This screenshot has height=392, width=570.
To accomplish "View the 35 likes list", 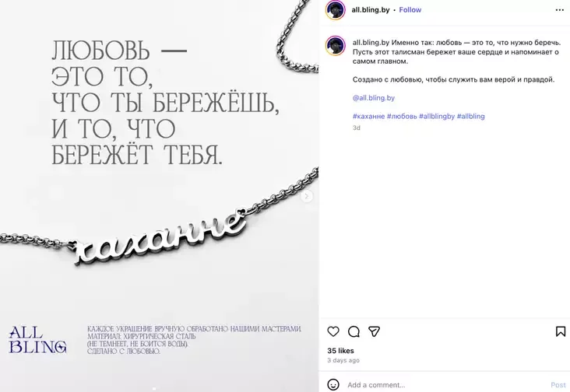I will 340,351.
